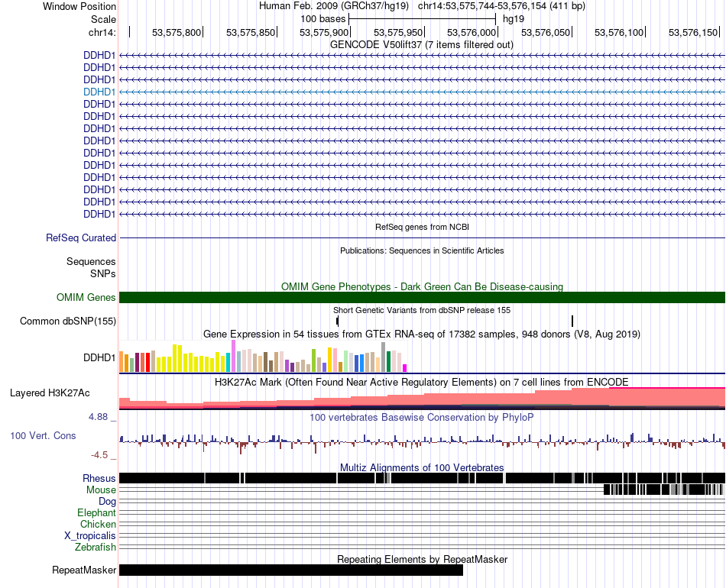Click the light blue highlighted DDHD1 transcript label
726x588 pixels.
click(99, 92)
